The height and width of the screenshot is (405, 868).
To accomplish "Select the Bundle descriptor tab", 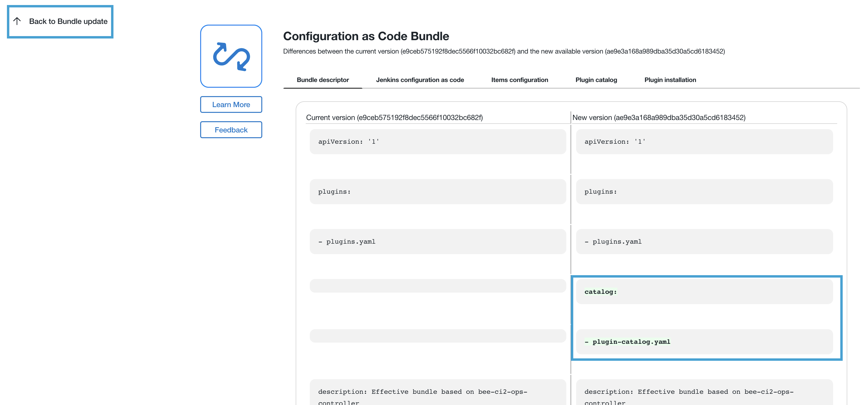I will (x=322, y=80).
